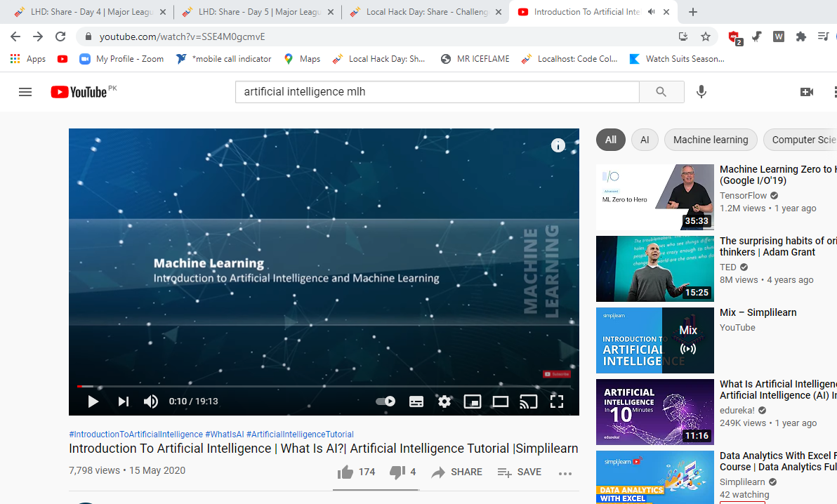Toggle subtitles closed captions

click(416, 402)
